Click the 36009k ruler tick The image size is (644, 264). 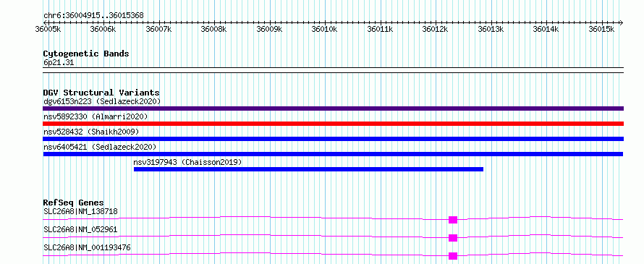[270, 29]
